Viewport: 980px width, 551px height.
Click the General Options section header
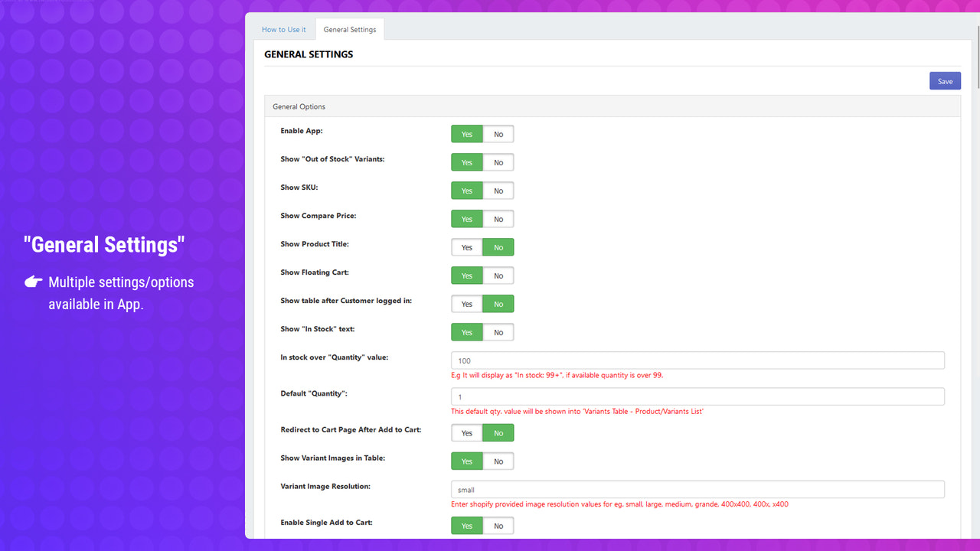[x=299, y=106]
